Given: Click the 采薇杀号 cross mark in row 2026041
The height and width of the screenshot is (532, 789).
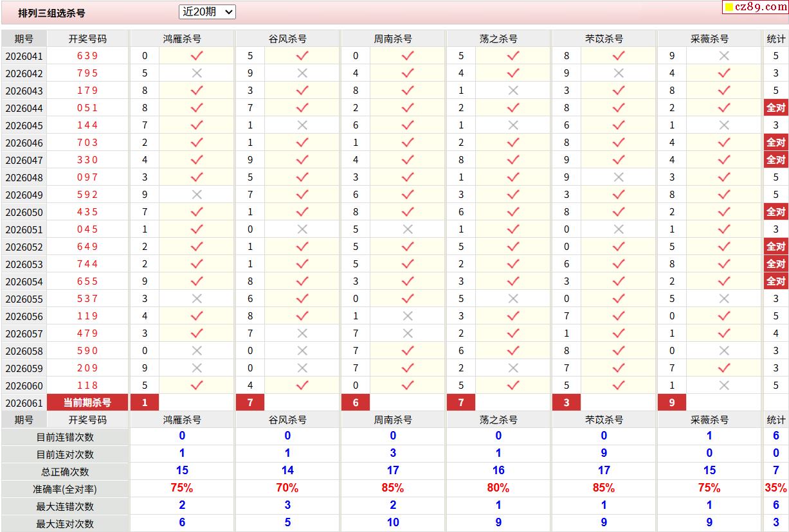Looking at the screenshot, I should click(x=724, y=56).
